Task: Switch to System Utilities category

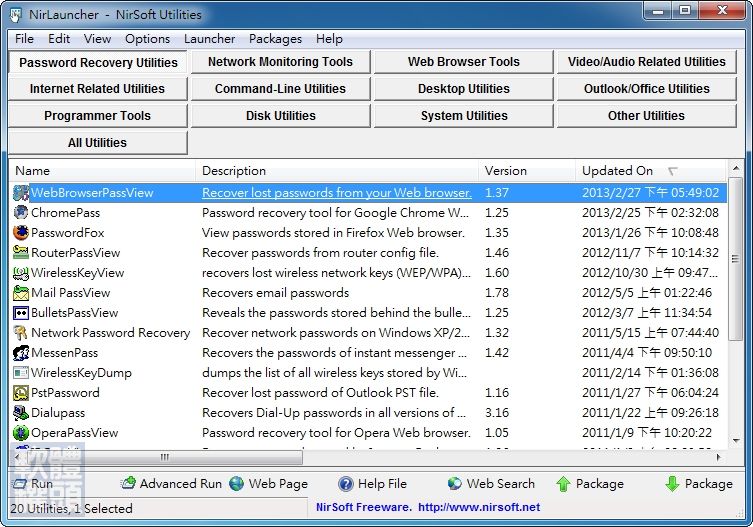Action: (463, 116)
